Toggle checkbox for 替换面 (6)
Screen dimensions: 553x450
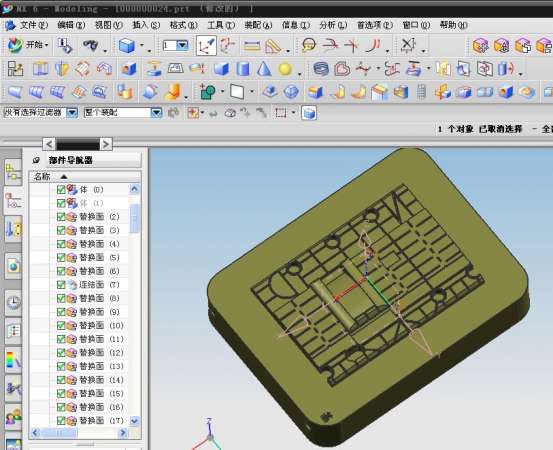[x=61, y=271]
